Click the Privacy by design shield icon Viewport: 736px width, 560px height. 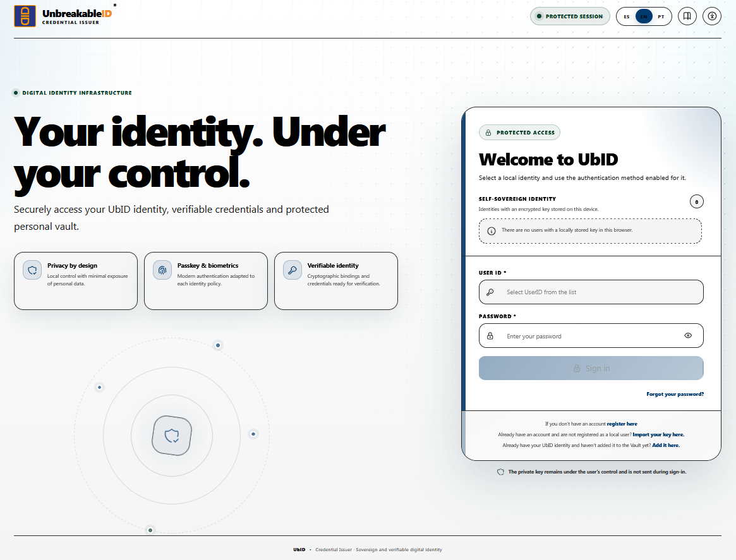pyautogui.click(x=32, y=270)
